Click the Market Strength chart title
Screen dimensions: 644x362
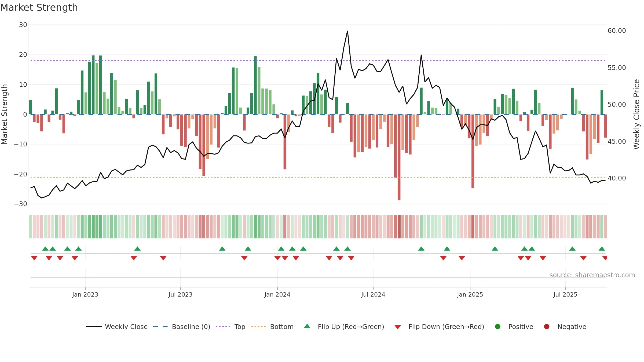pyautogui.click(x=39, y=8)
